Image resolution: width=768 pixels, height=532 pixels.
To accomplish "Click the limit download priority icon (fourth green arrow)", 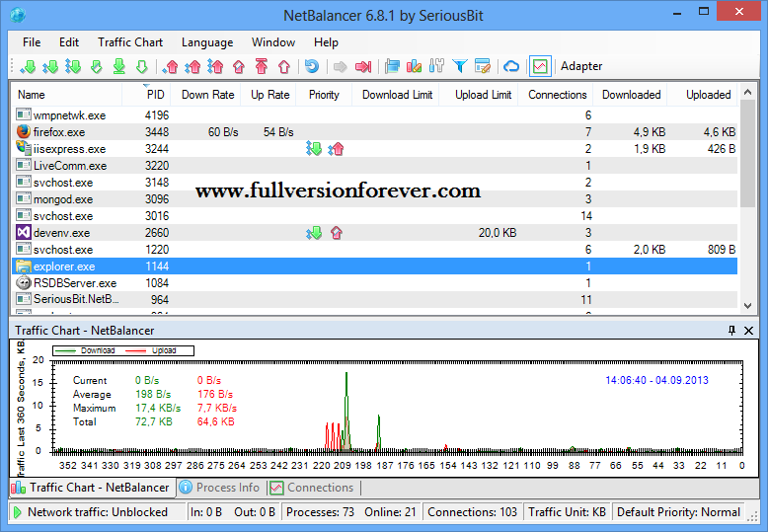I will coord(97,66).
